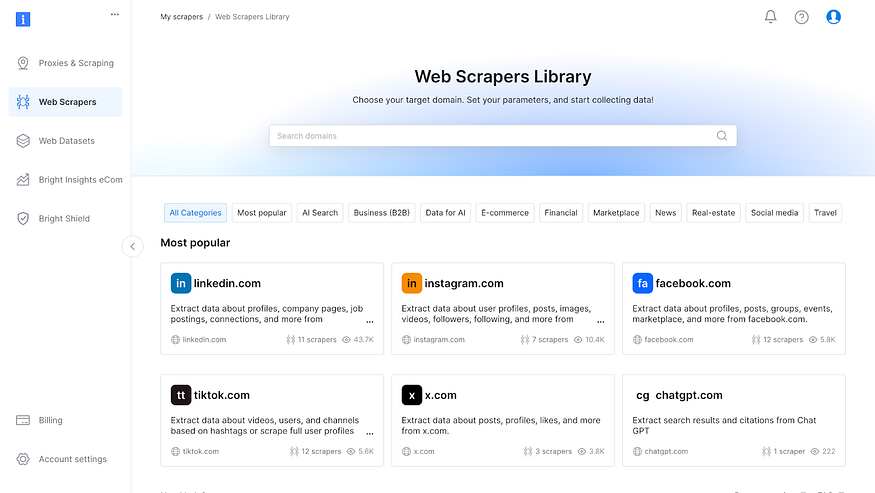Open the sidebar three-dot menu
Viewport: 875px width, 493px height.
click(115, 15)
